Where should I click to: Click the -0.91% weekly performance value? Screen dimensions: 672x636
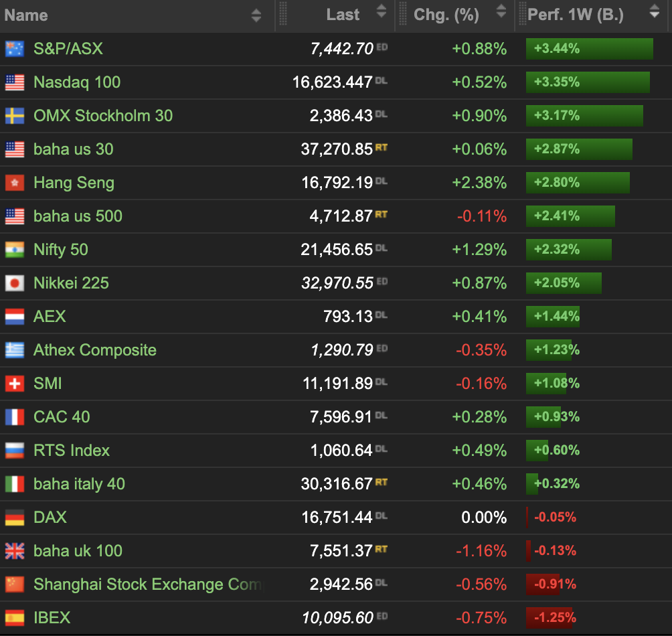555,584
